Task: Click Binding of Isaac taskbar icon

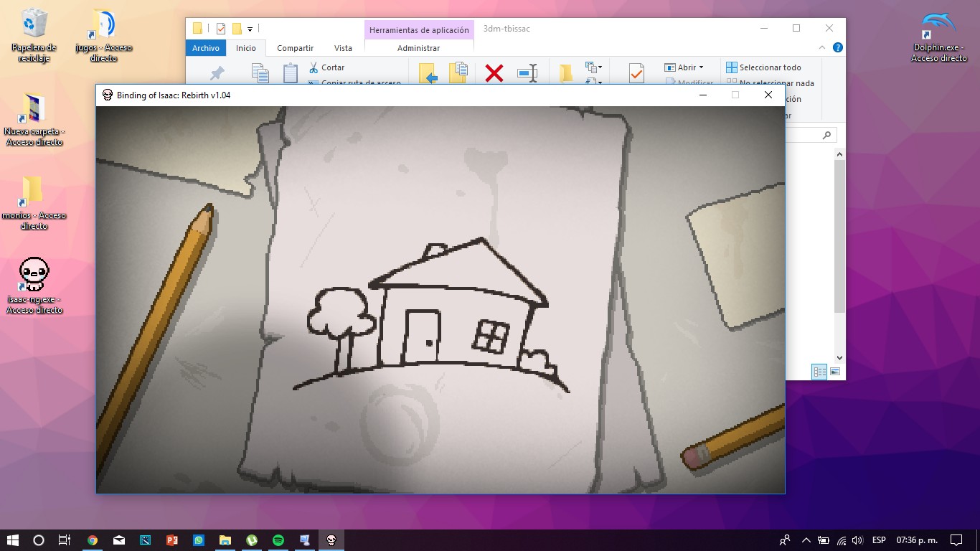Action: tap(331, 540)
